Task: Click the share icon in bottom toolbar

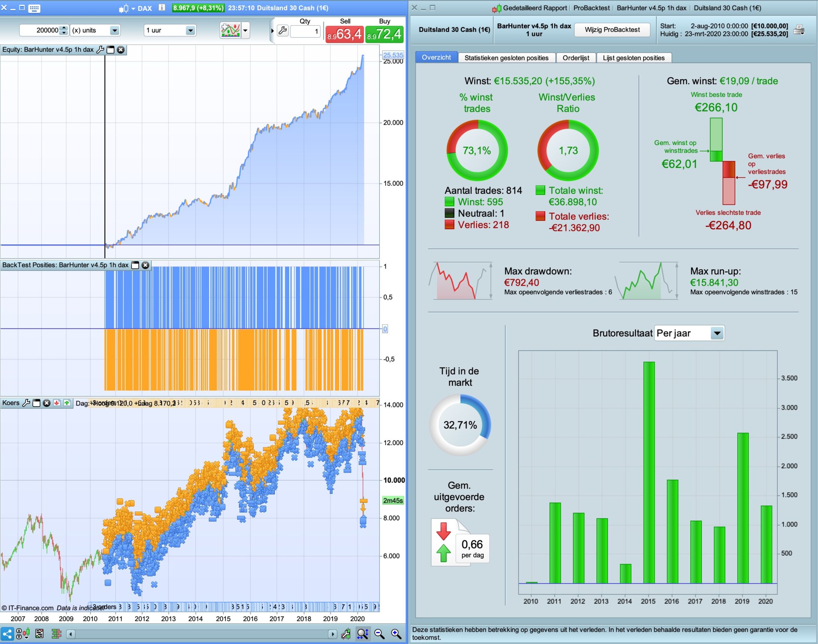Action: [x=7, y=634]
